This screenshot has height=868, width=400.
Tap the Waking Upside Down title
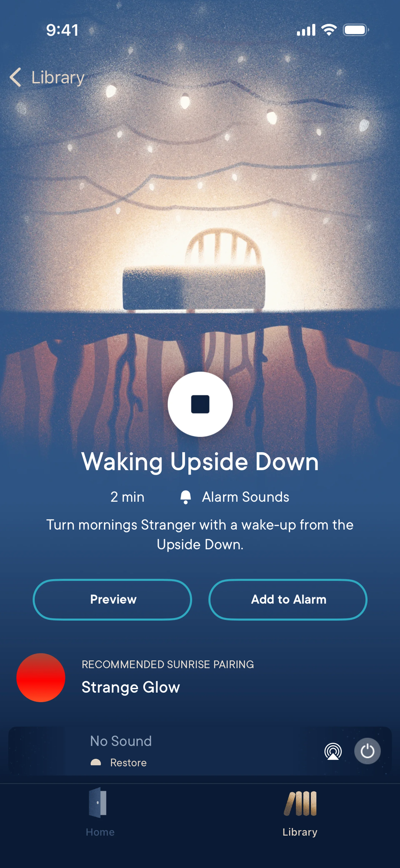(x=200, y=462)
